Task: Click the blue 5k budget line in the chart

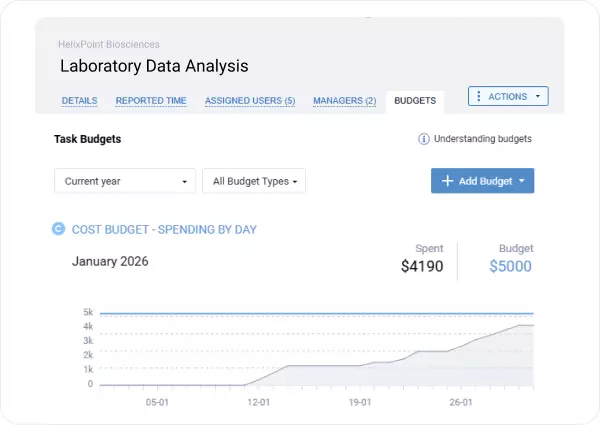Action: (316, 314)
